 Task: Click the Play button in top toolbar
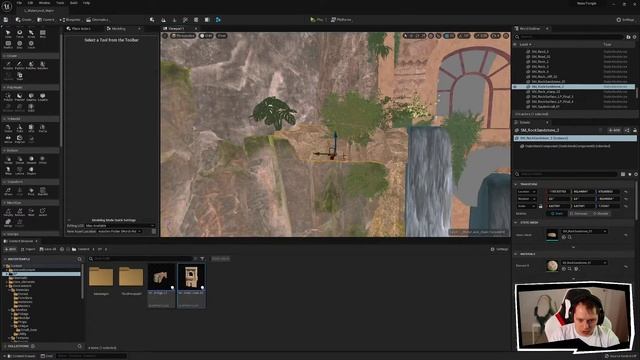(x=317, y=20)
